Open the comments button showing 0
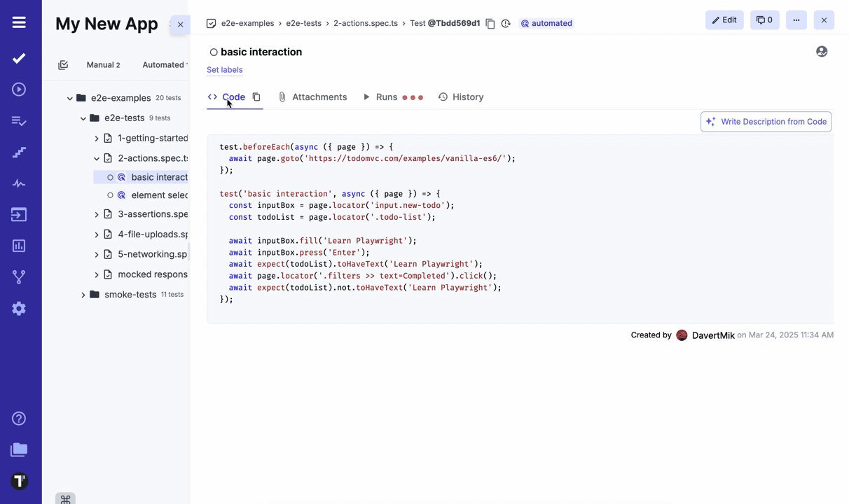 (x=764, y=20)
